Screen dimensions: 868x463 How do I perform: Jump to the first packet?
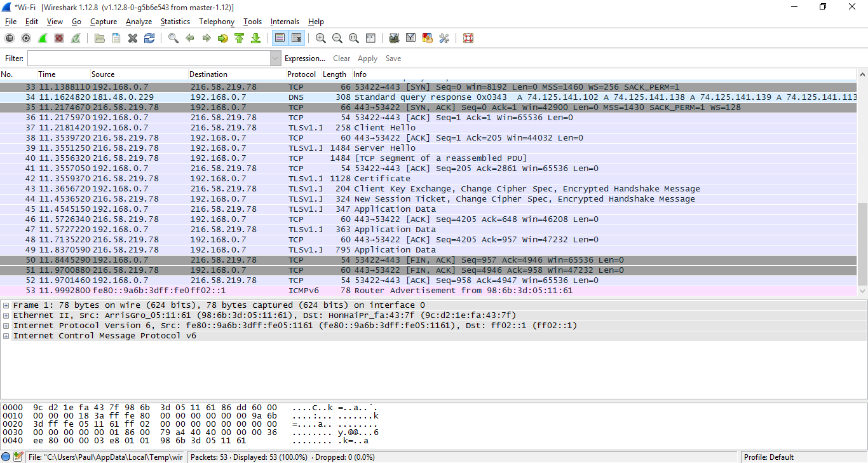click(x=240, y=38)
